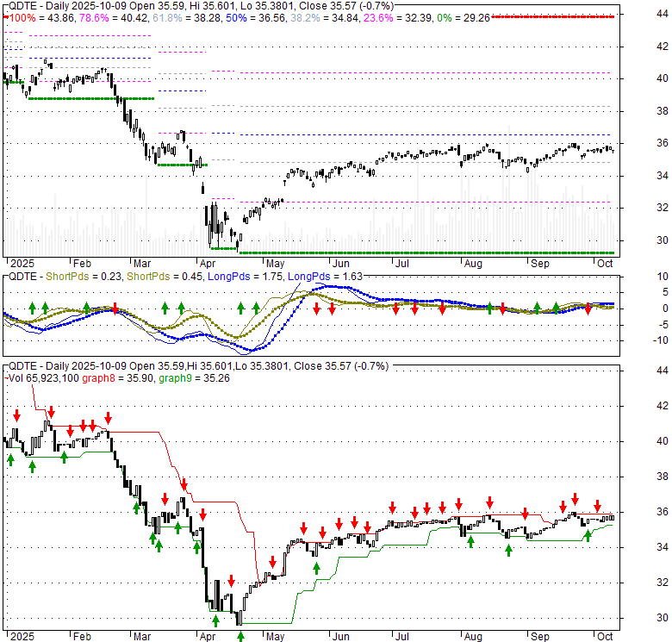This screenshot has height=642, width=672.
Task: Select the lowest green arrow under April's bottom
Action: [x=240, y=636]
